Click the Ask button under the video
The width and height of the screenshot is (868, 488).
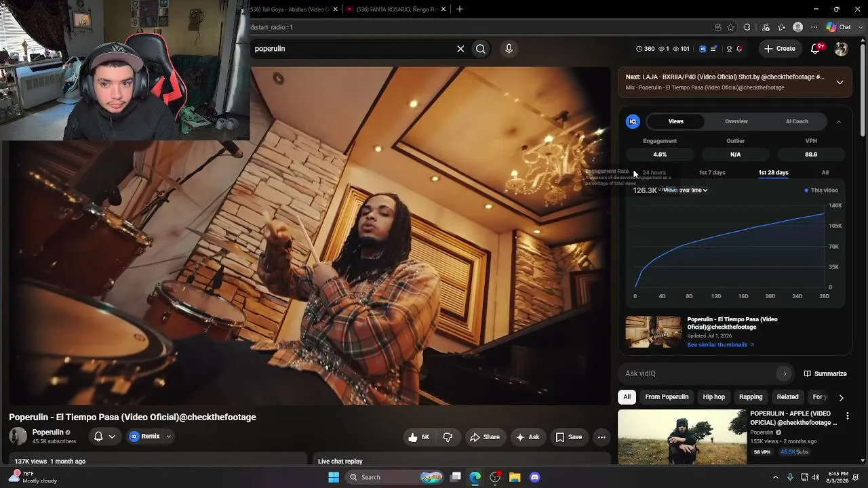click(x=528, y=437)
